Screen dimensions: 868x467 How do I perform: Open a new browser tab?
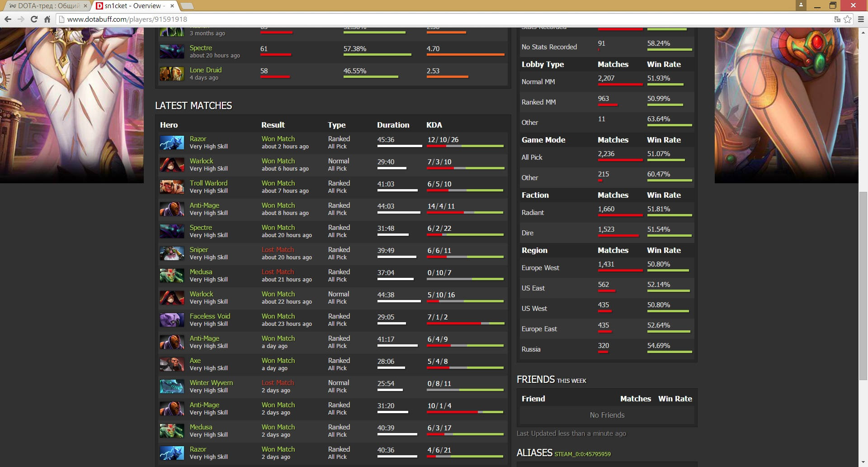(187, 6)
